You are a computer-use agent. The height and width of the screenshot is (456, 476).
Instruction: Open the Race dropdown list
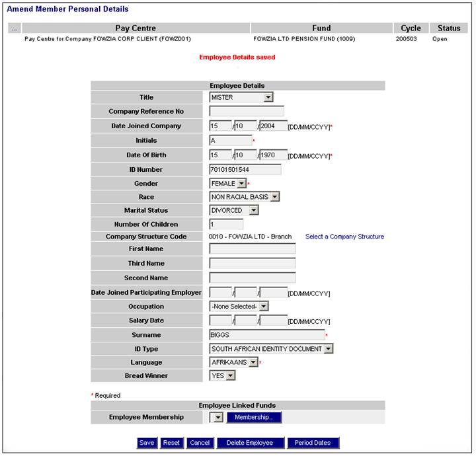click(275, 197)
